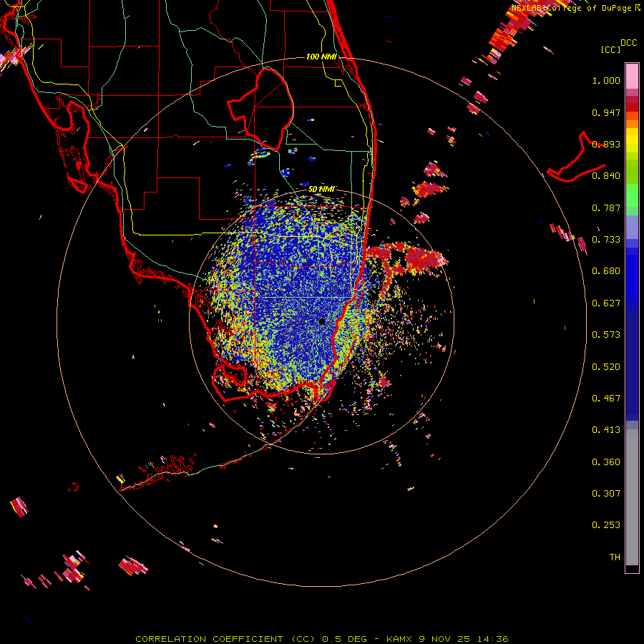The height and width of the screenshot is (644, 644).
Task: Click the 100 NMI range ring label
Action: click(321, 57)
